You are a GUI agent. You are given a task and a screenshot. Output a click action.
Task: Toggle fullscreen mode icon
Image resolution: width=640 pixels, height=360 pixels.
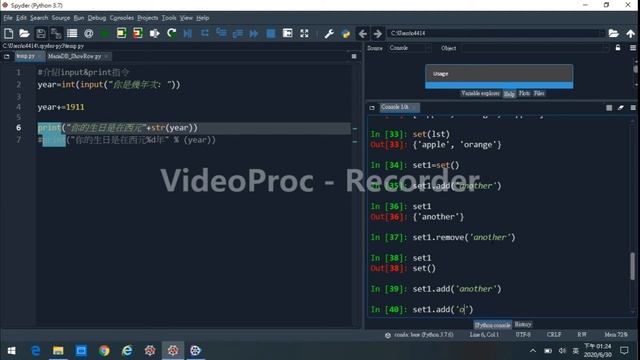tap(304, 33)
